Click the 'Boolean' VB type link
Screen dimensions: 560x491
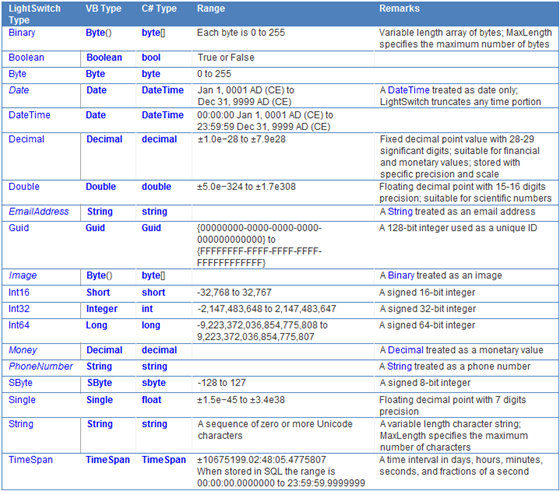[x=104, y=57]
